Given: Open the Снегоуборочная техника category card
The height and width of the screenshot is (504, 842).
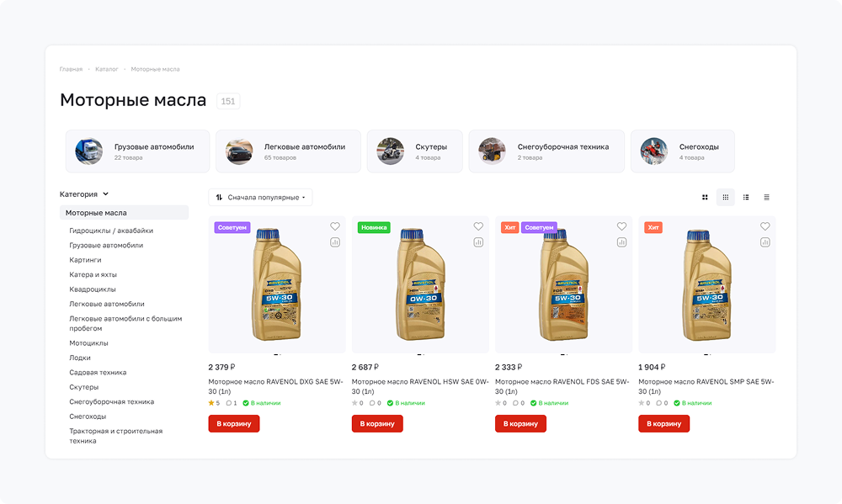Looking at the screenshot, I should 546,151.
